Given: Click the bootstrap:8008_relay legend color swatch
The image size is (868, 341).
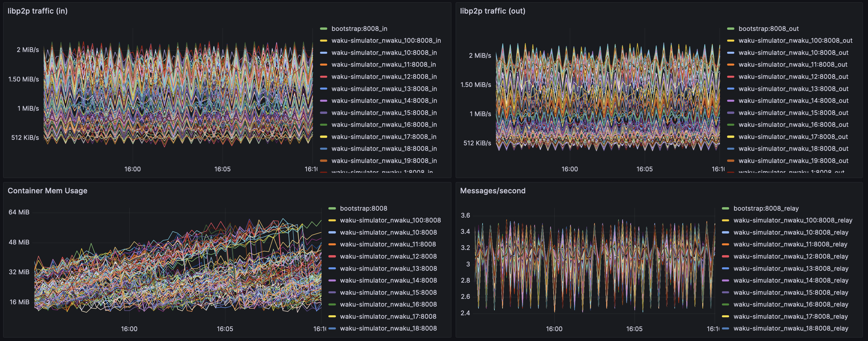Looking at the screenshot, I should coord(725,208).
